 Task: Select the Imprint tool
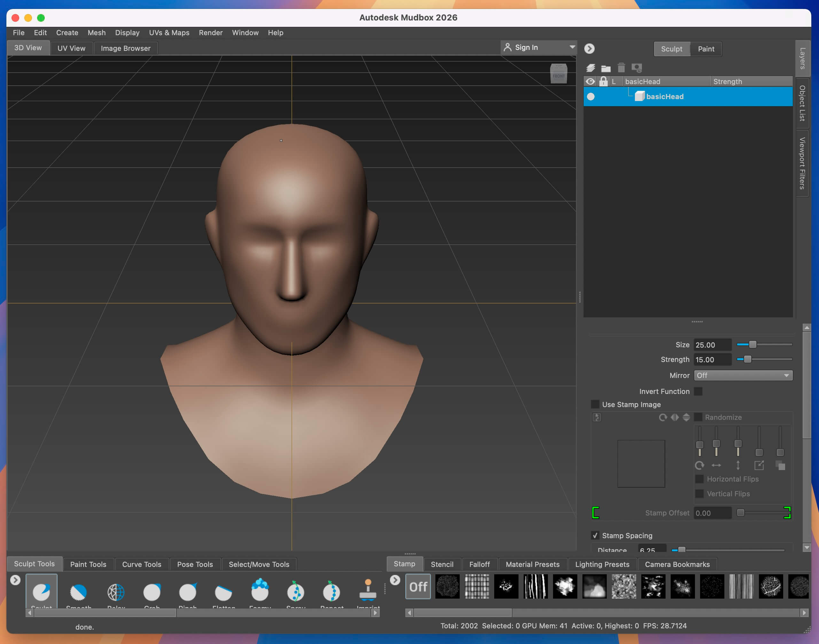pos(368,592)
